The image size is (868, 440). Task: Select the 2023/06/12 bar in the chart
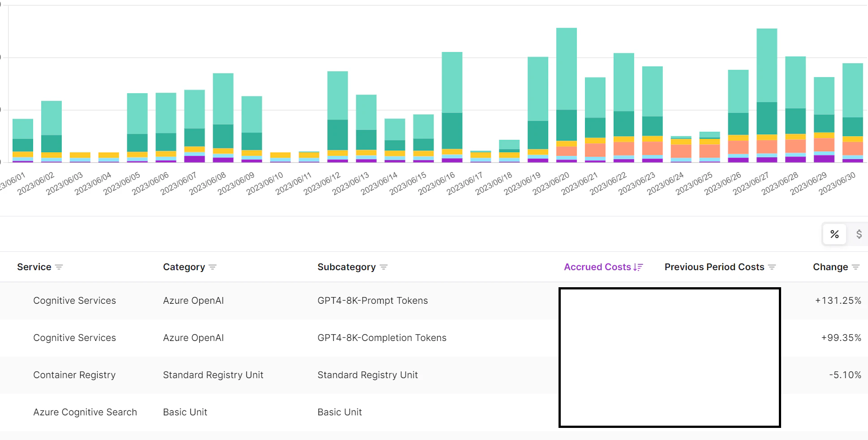point(338,117)
